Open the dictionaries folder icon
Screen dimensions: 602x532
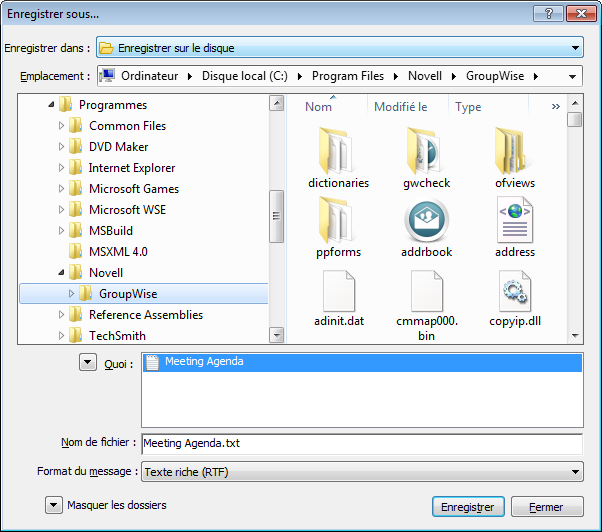point(336,151)
